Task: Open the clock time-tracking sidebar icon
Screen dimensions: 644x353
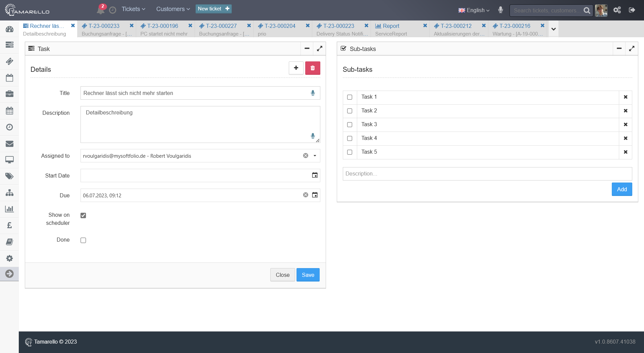Action: [9, 127]
